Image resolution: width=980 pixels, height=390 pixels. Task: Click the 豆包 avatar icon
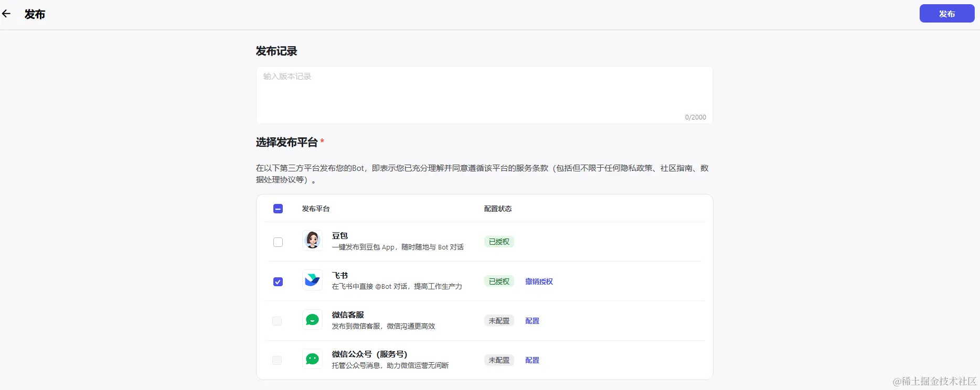[312, 241]
